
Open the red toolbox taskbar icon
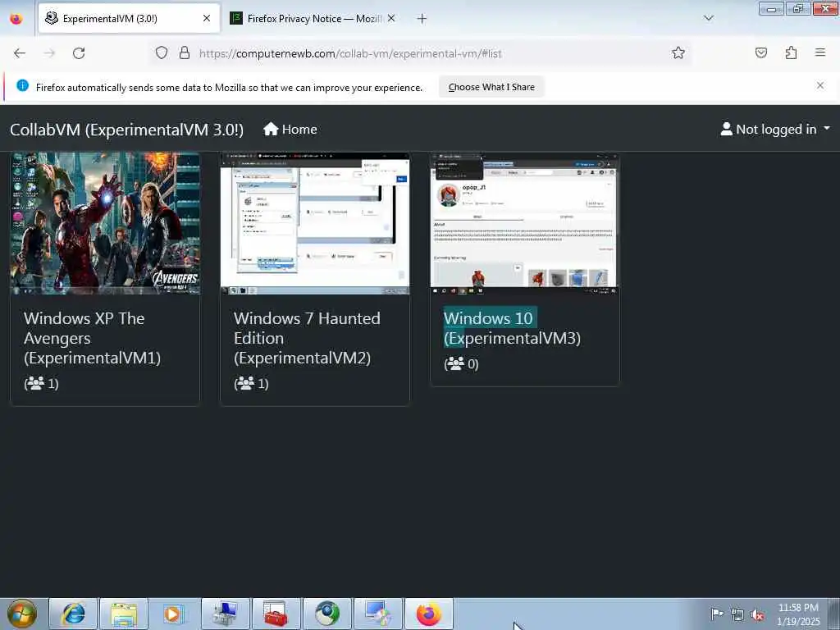[276, 614]
